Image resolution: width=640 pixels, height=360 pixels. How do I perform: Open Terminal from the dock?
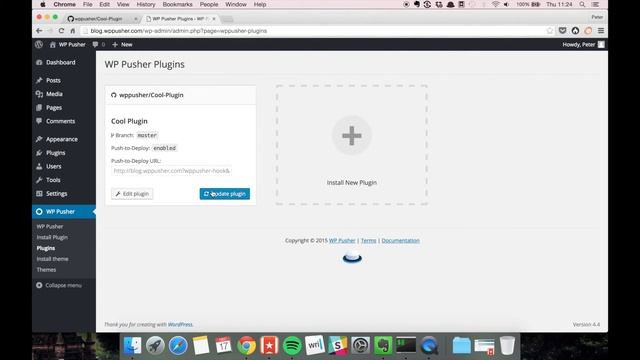coord(406,345)
